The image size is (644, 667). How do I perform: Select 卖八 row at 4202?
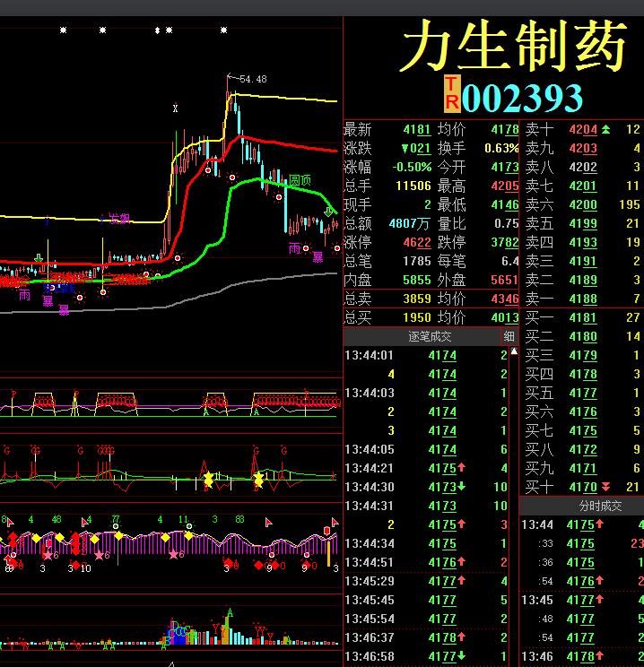click(582, 167)
